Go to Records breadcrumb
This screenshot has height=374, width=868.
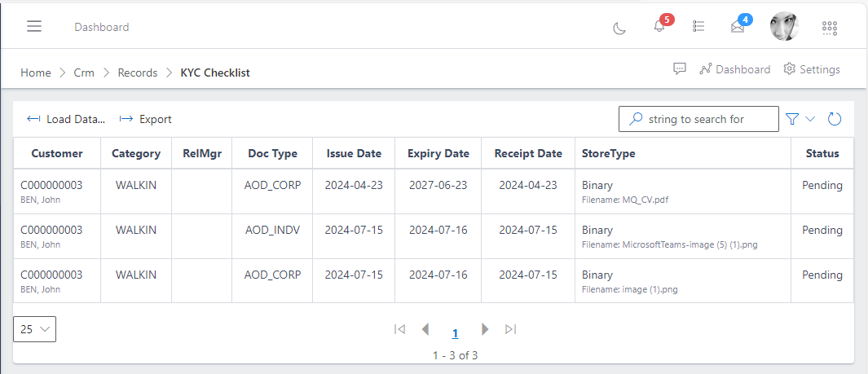pyautogui.click(x=137, y=73)
